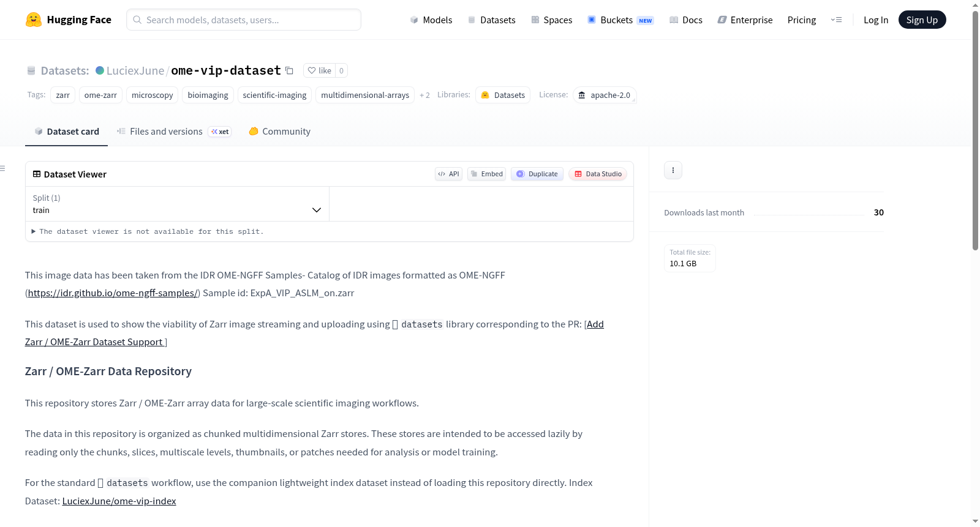Switch to the Dataset card tab
Image resolution: width=980 pixels, height=527 pixels.
tap(66, 131)
